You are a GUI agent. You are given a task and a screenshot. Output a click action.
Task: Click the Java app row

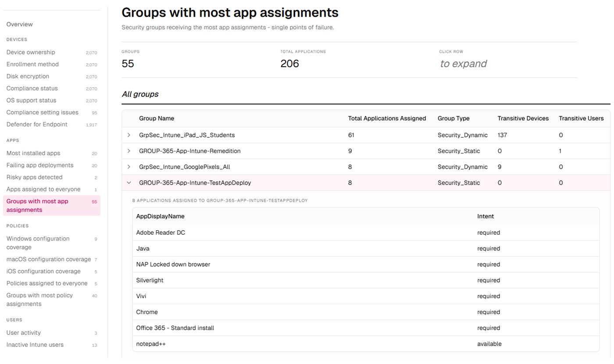point(366,248)
